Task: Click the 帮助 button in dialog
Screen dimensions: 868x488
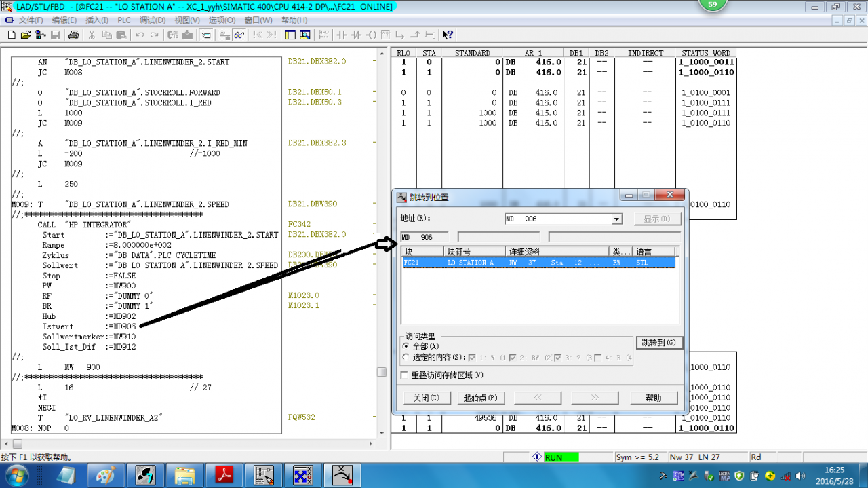Action: pos(654,398)
